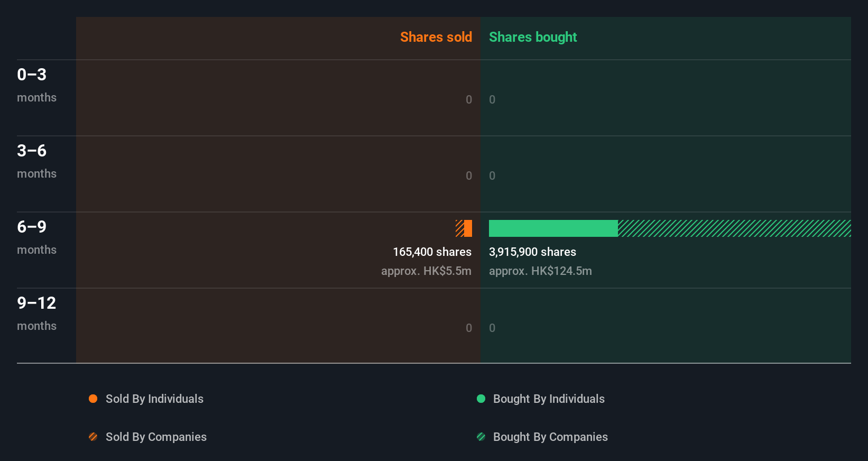This screenshot has height=461, width=868.
Task: Select the 9–12 months row label
Action: (36, 313)
